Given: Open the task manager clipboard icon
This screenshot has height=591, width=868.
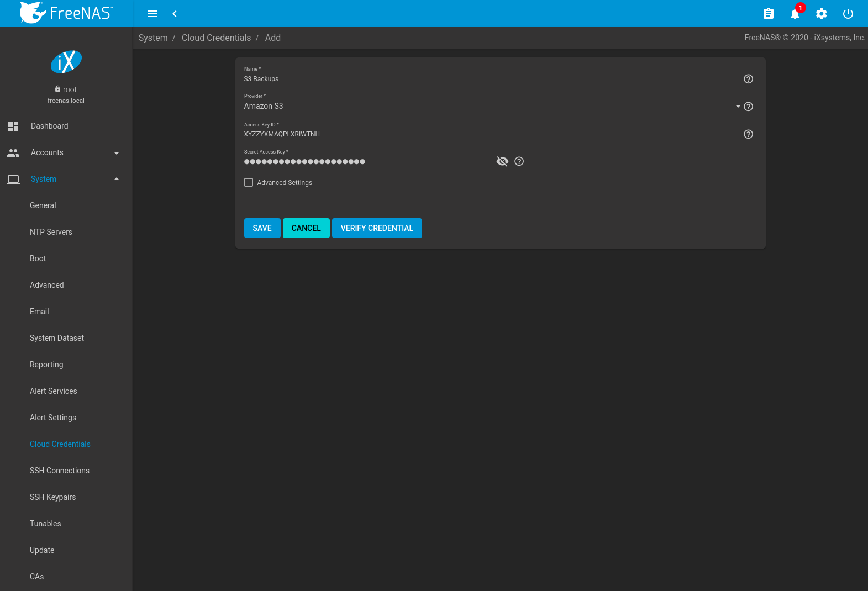Looking at the screenshot, I should tap(768, 14).
